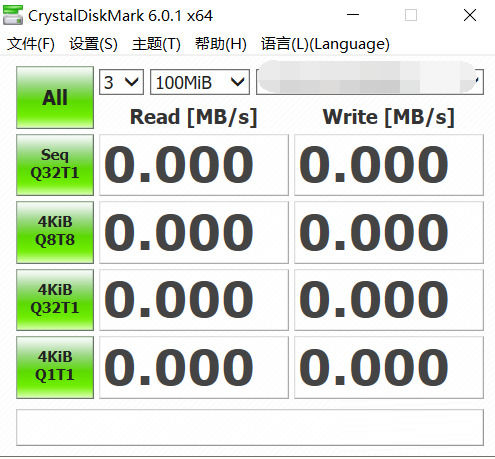Run all benchmarks with the All button

(x=55, y=97)
